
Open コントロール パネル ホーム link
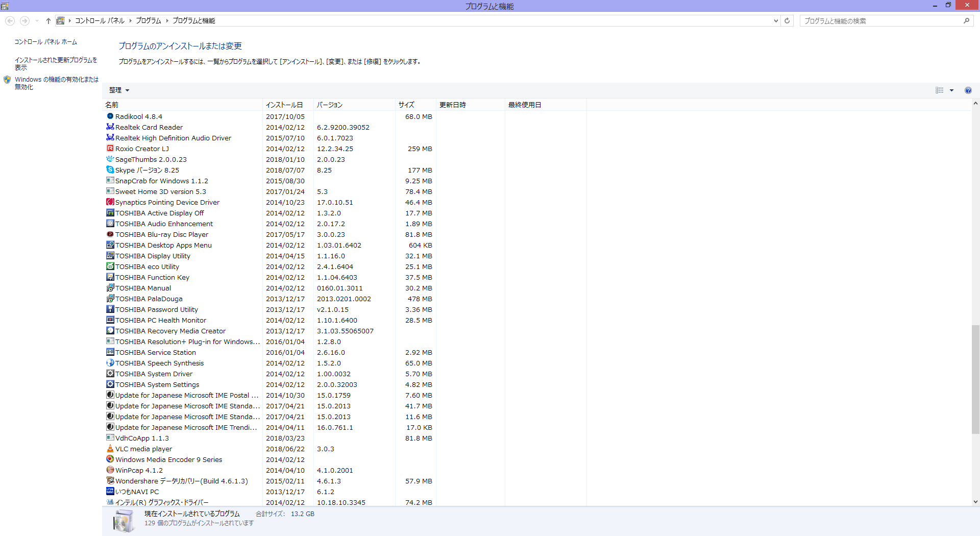[46, 42]
